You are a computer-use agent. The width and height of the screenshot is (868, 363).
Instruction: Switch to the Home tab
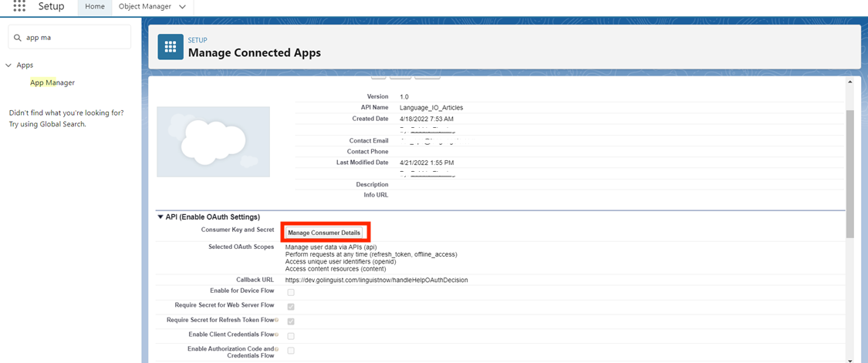coord(95,7)
